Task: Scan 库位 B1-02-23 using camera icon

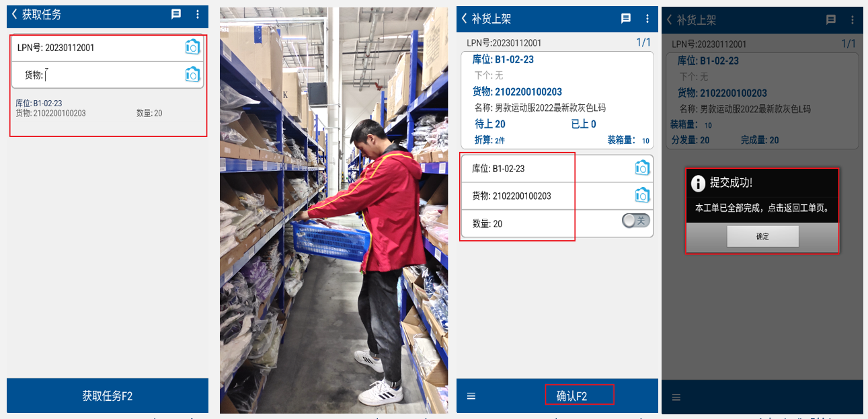Action: click(642, 168)
